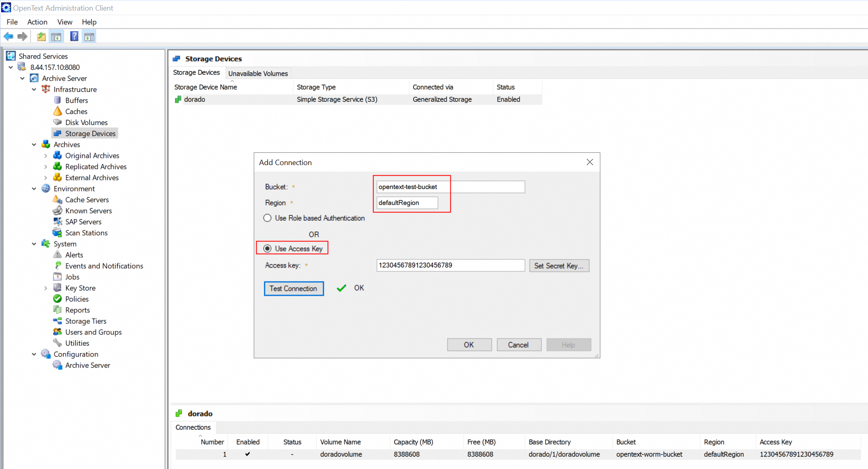This screenshot has height=469, width=868.
Task: Collapse the top Archive Server node
Action: coord(22,78)
